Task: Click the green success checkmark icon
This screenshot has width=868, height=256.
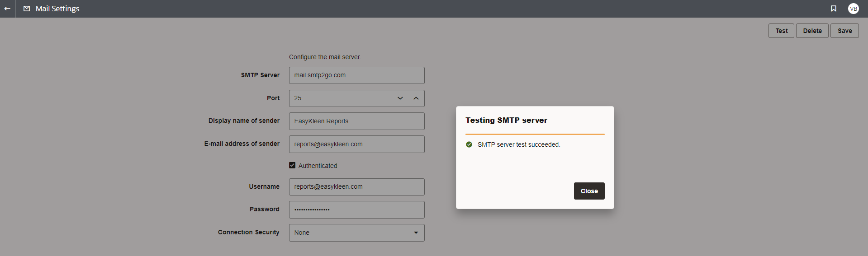Action: (x=469, y=144)
